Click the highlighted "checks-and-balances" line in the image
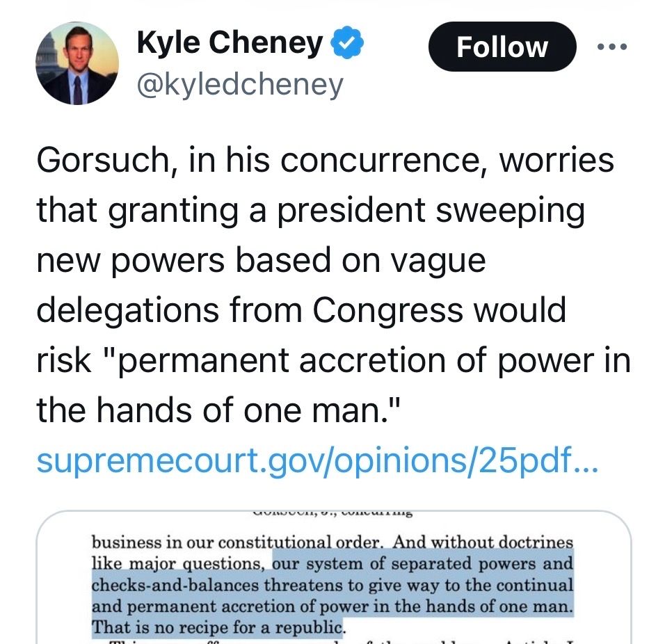 332,585
